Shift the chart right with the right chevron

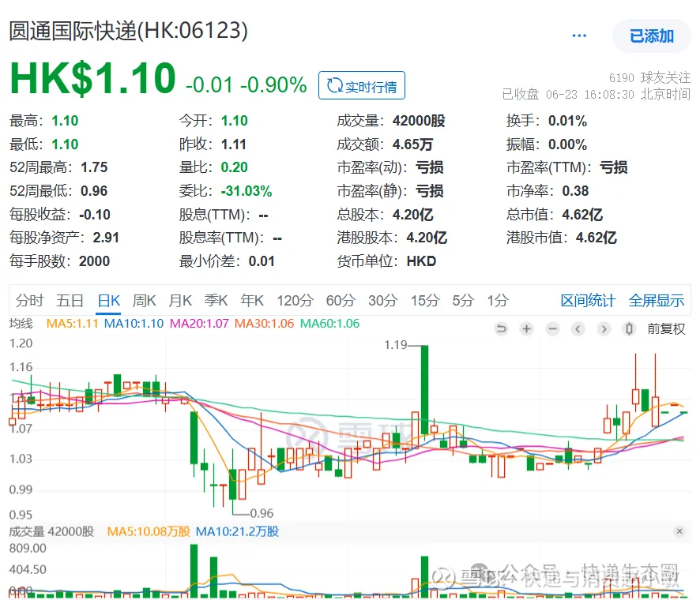coord(604,329)
